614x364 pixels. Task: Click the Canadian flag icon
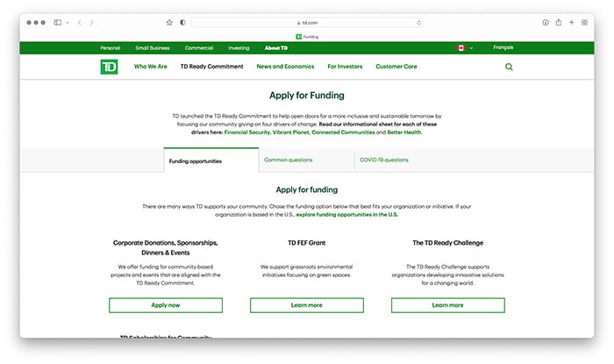(x=461, y=48)
